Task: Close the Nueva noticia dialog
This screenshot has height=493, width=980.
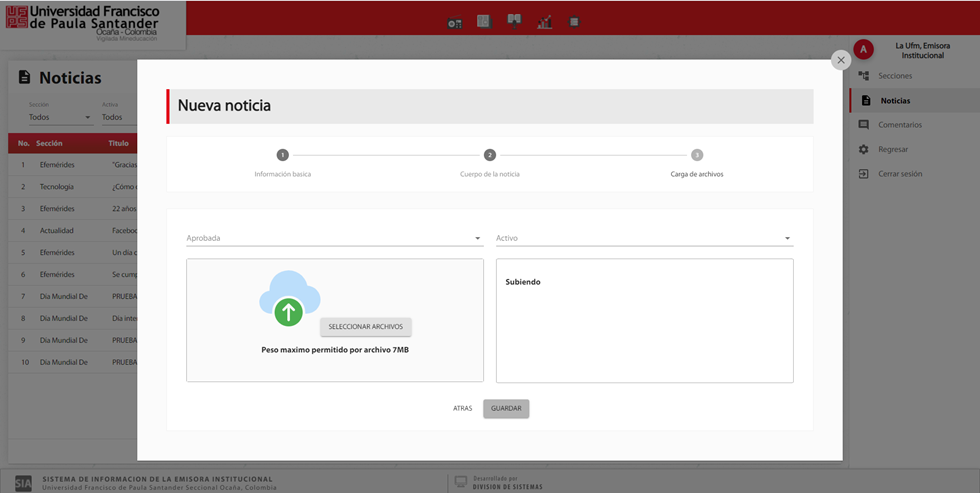Action: (841, 60)
